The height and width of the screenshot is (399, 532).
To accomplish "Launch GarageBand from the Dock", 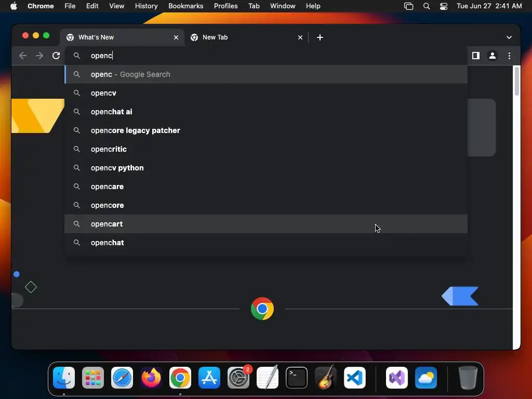I will 326,378.
